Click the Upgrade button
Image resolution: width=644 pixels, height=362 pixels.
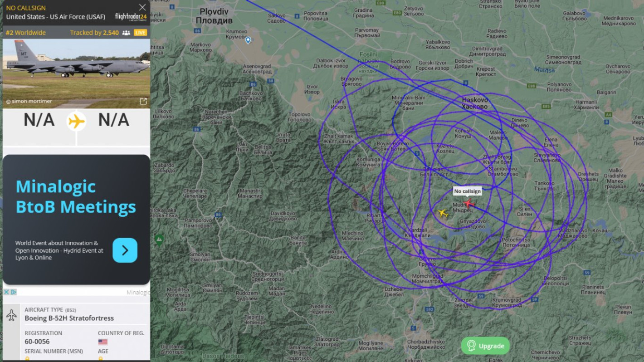click(485, 346)
